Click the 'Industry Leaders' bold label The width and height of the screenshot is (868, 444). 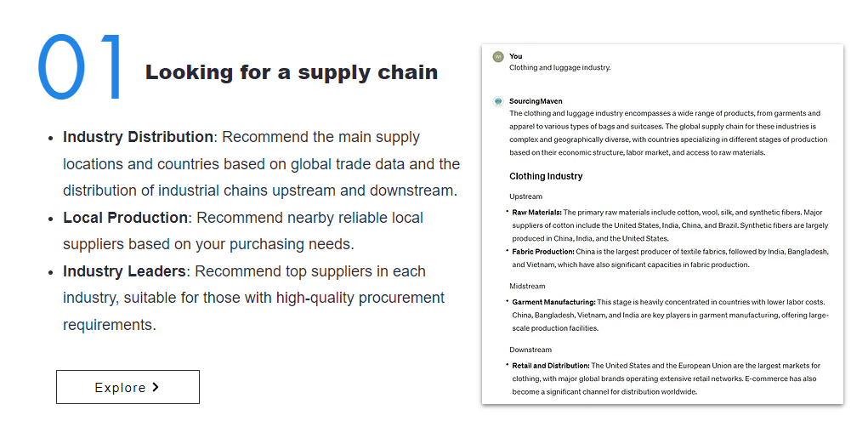124,271
